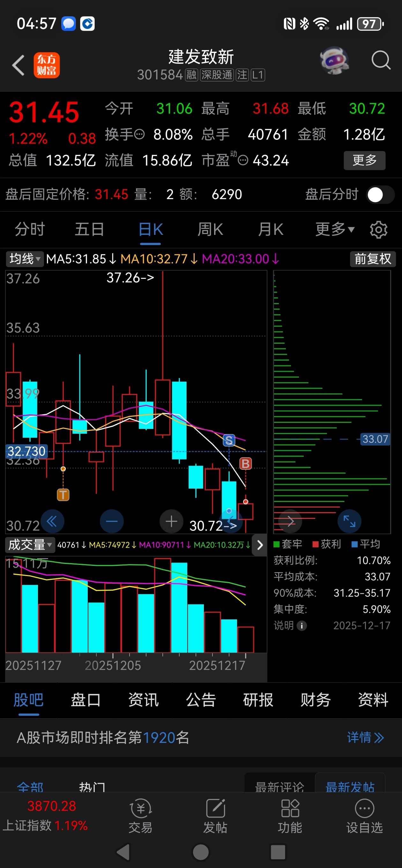This screenshot has height=868, width=402.
Task: Expand volume indicators with right chevron
Action: [x=260, y=545]
